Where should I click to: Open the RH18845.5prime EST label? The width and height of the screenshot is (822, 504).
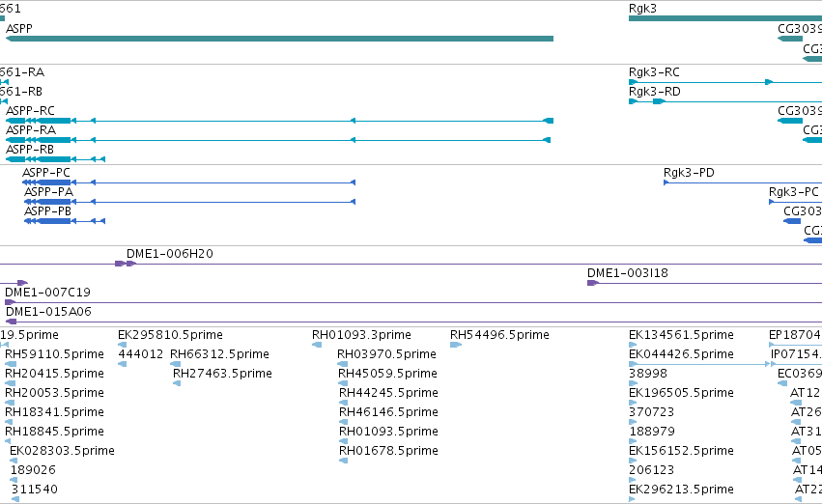coord(54,432)
